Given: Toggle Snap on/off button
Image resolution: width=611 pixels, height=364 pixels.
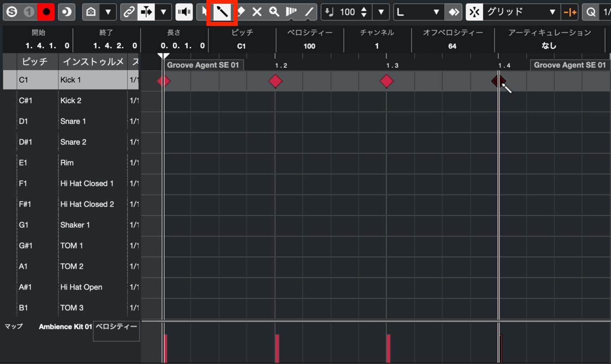Looking at the screenshot, I should 474,12.
